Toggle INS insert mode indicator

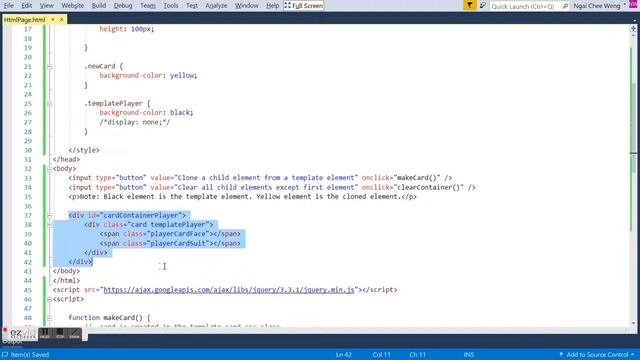pos(469,355)
